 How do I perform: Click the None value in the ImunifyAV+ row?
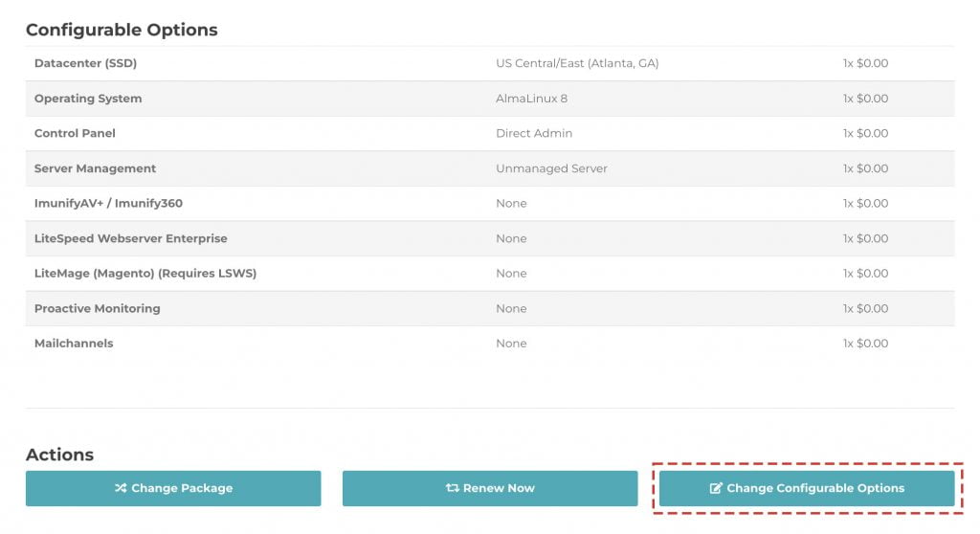(511, 203)
